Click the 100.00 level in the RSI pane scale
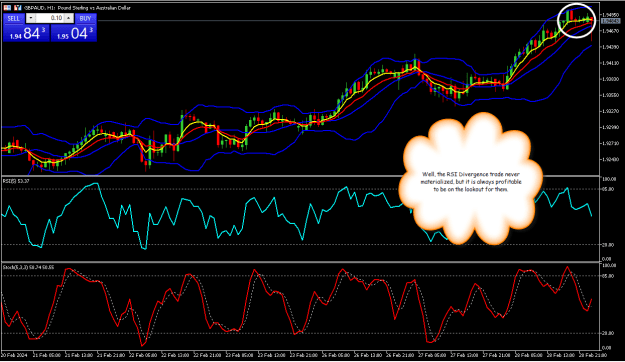 point(610,179)
